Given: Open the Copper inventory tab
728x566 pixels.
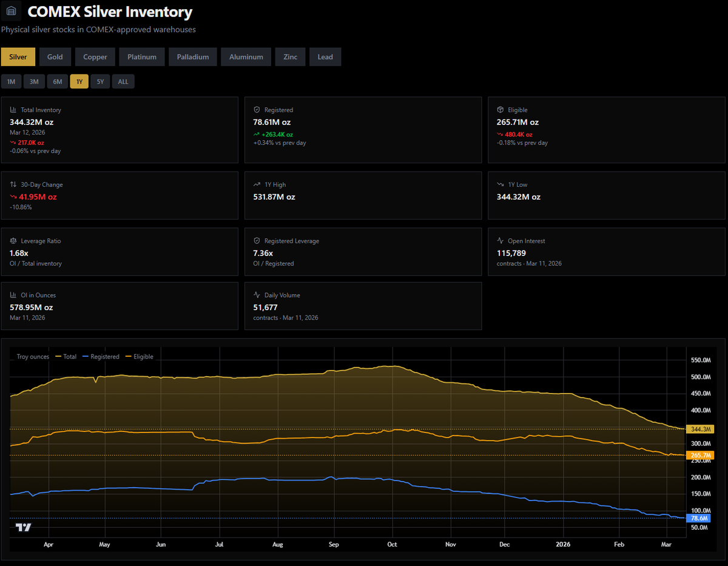Looking at the screenshot, I should [95, 57].
